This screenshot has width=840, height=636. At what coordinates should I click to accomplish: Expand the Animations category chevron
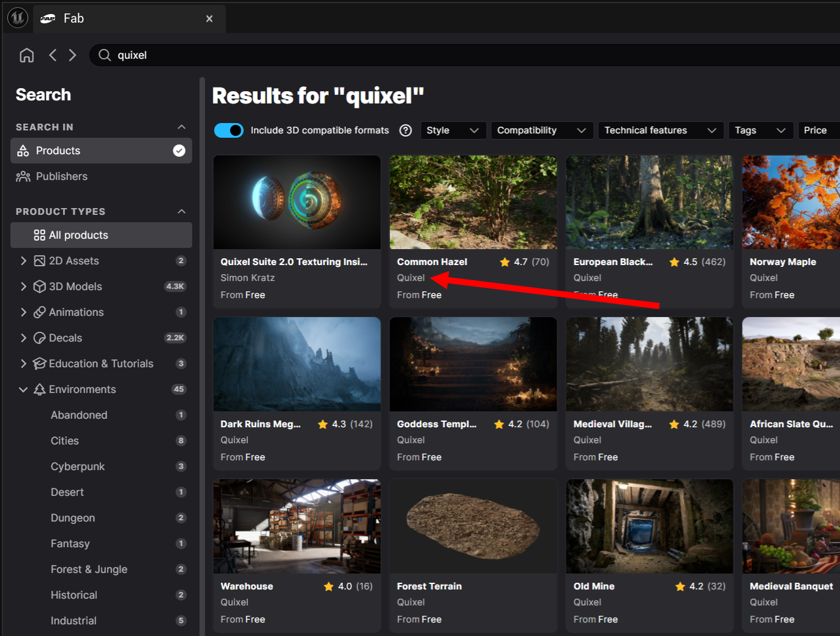pos(23,312)
